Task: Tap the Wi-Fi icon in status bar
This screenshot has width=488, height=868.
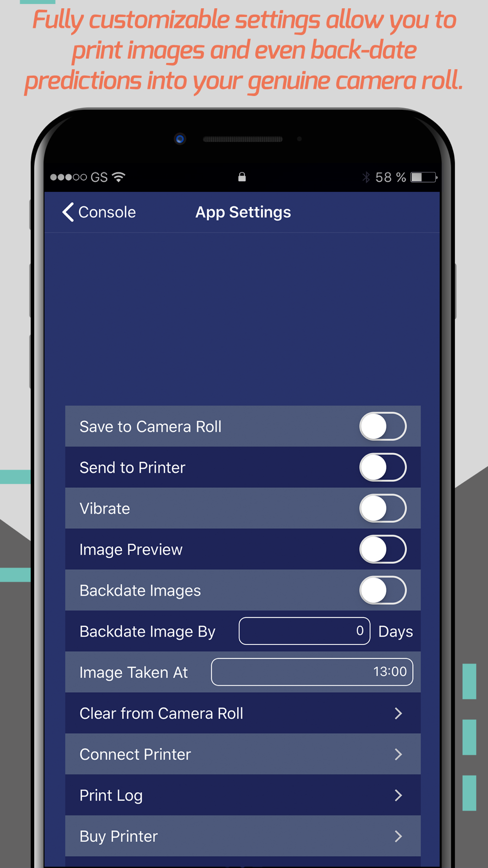Action: 119,177
